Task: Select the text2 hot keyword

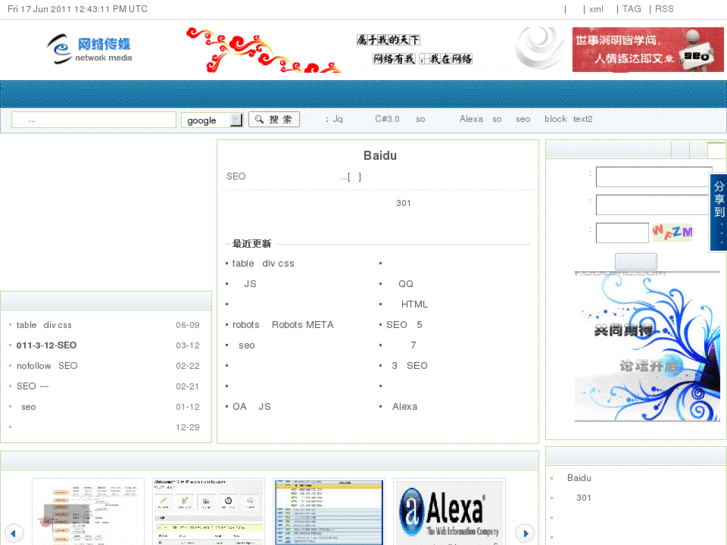Action: click(582, 119)
